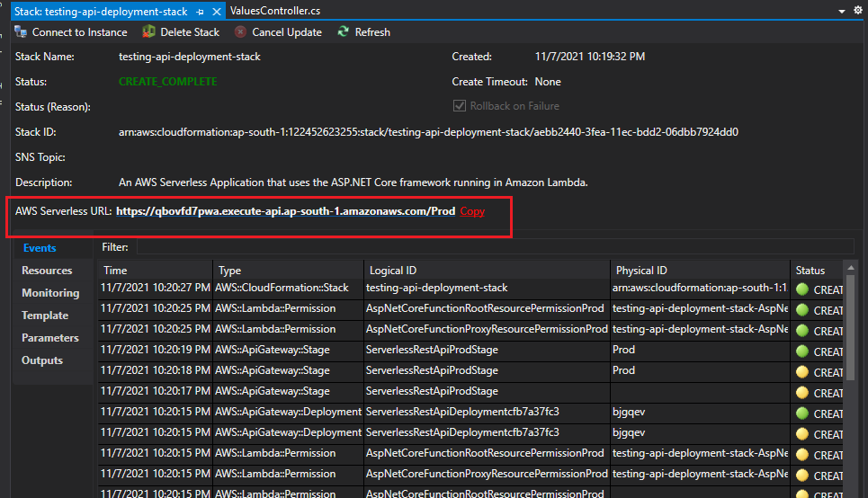Click the Cancel Update red icon

(x=240, y=32)
